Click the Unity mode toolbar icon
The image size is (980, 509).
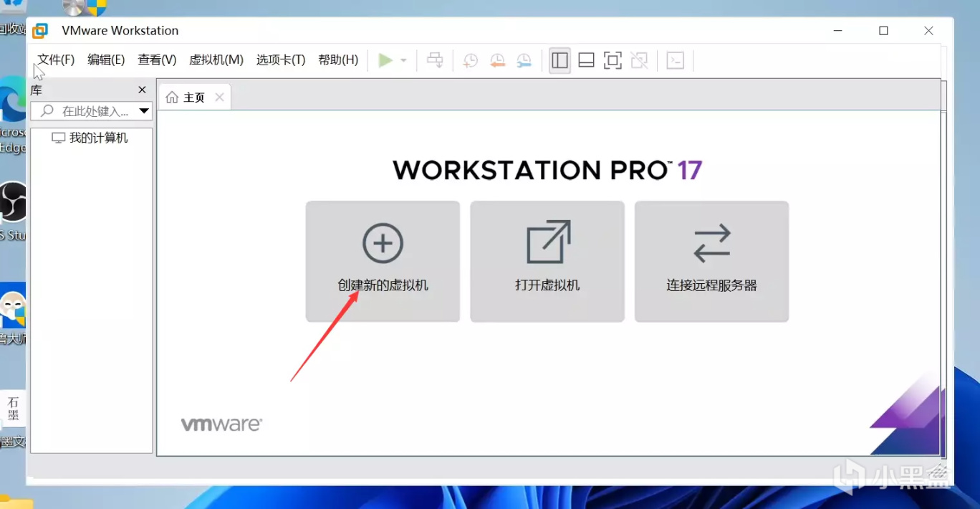click(x=639, y=61)
